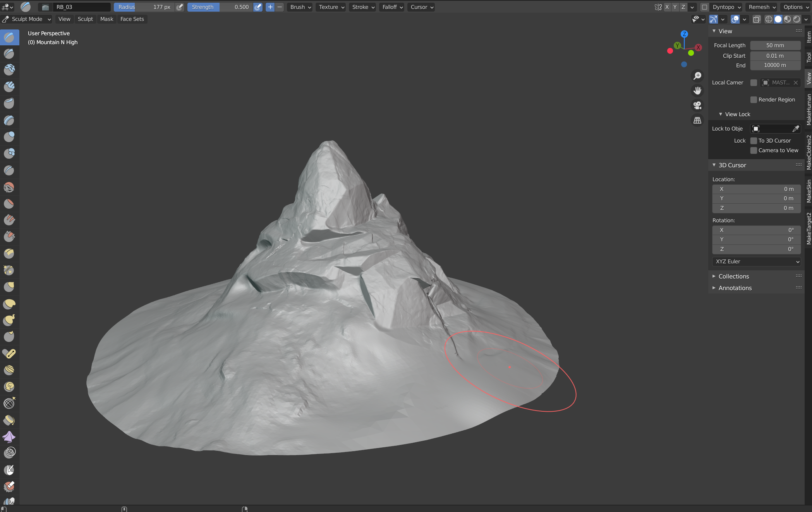Image resolution: width=812 pixels, height=512 pixels.
Task: Click the Remesh button
Action: pos(762,7)
